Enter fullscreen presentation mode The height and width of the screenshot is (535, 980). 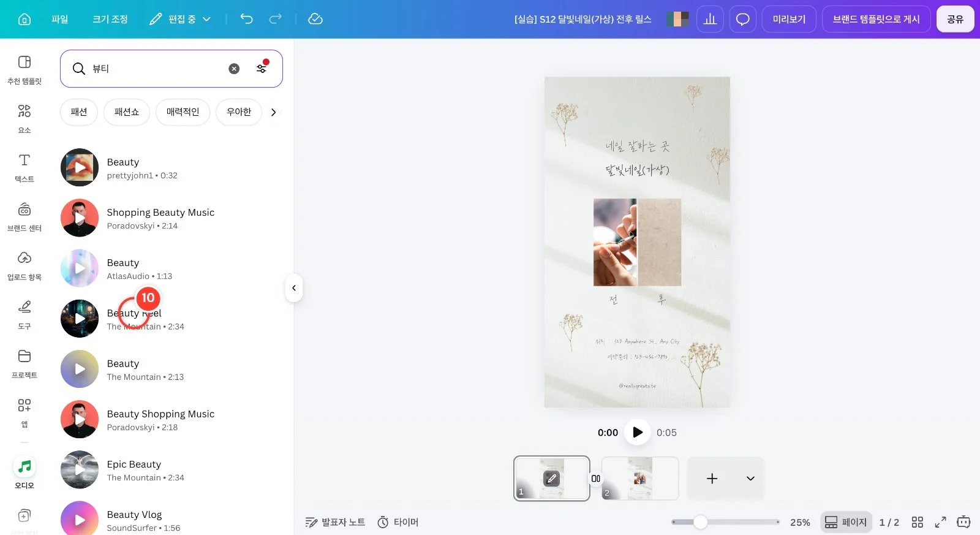(940, 522)
